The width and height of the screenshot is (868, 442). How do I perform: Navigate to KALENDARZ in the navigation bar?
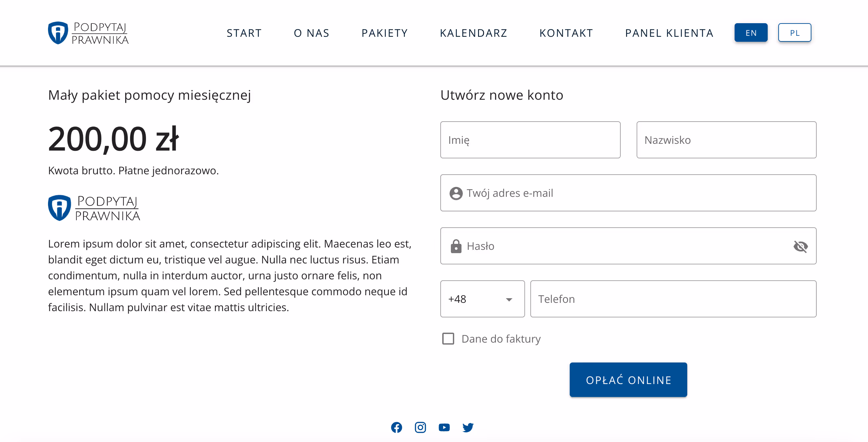click(474, 33)
